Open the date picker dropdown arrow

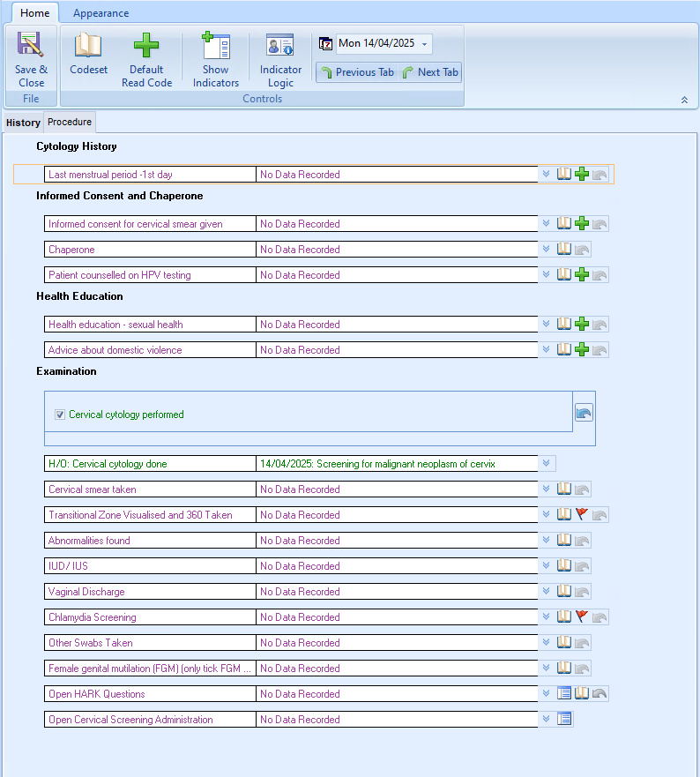click(425, 44)
